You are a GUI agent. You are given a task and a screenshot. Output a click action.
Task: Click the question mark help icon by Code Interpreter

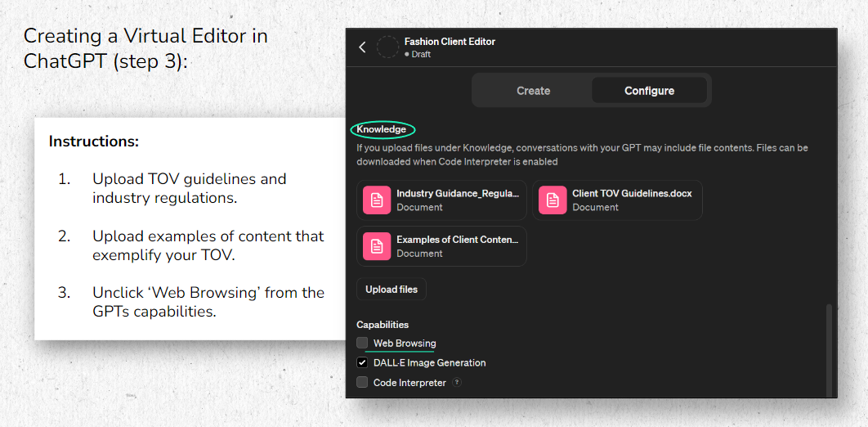tap(457, 382)
